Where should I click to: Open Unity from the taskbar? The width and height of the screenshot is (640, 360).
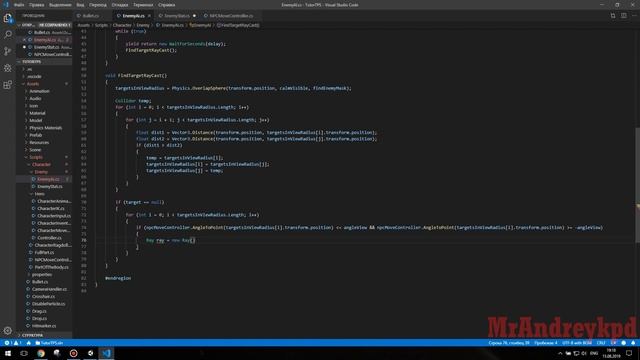coord(90,353)
